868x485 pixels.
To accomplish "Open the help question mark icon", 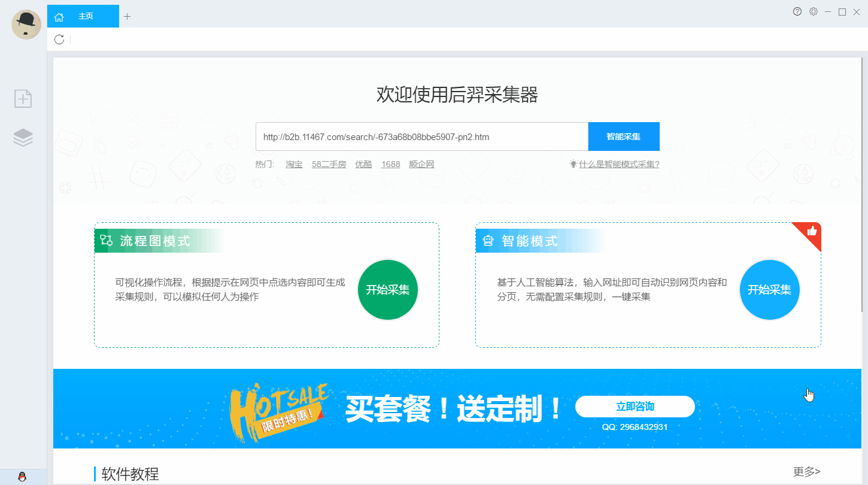I will point(797,11).
